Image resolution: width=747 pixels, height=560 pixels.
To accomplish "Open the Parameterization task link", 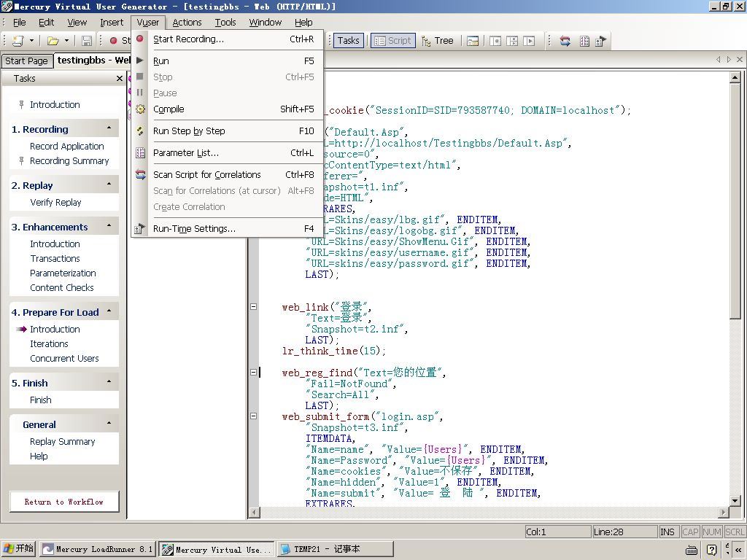I will pos(63,273).
